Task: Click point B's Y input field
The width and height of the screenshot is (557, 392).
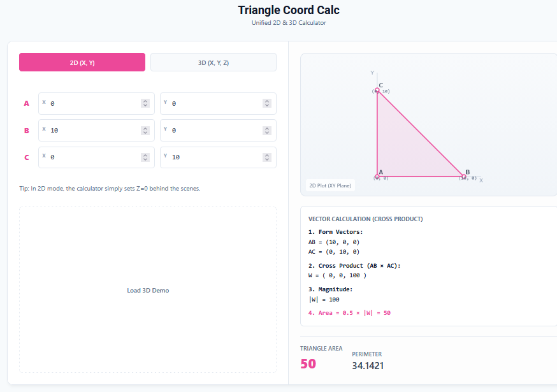Action: point(213,130)
